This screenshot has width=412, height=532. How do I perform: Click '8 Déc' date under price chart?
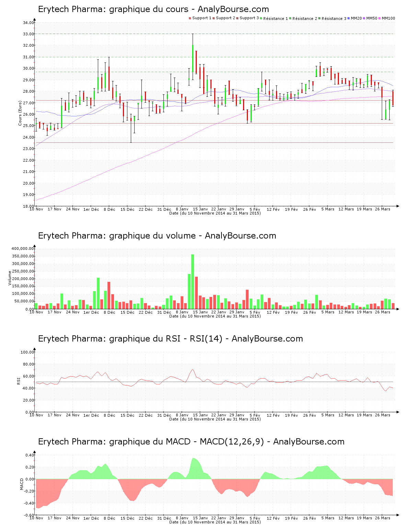pos(109,209)
